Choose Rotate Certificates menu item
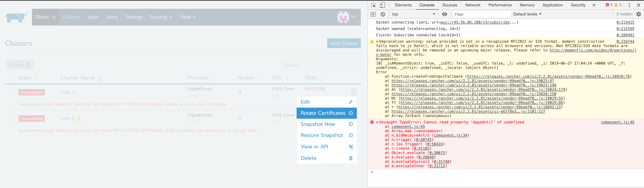 coord(327,113)
